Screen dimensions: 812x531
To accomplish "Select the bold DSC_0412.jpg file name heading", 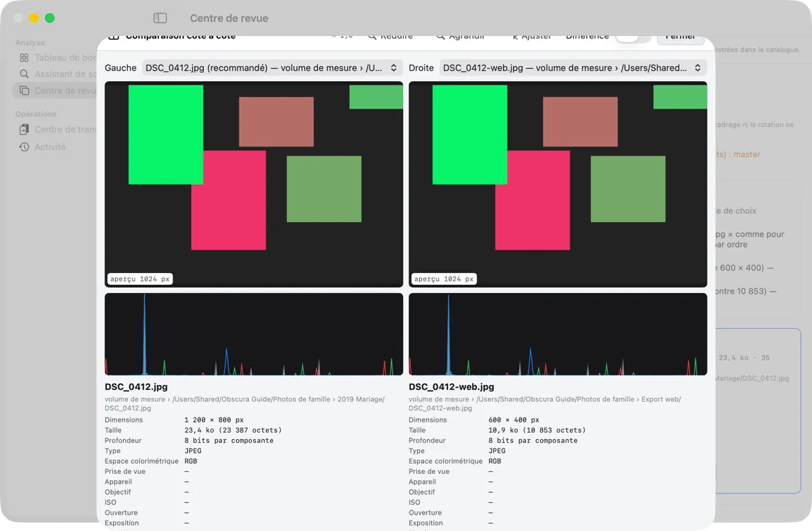I will [x=136, y=387].
